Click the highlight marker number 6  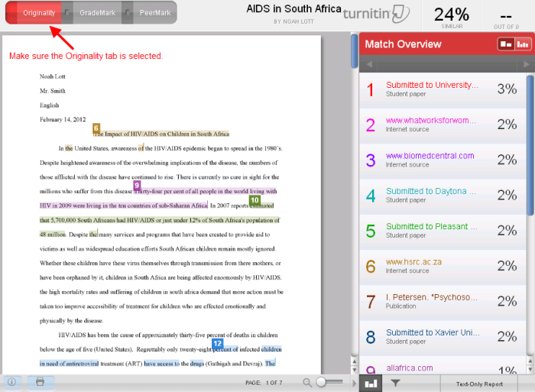coord(96,128)
